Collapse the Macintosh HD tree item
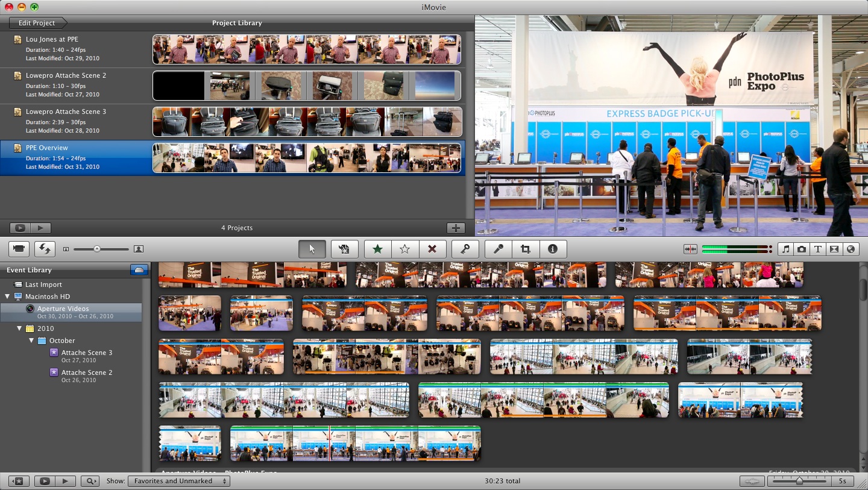 tap(8, 297)
